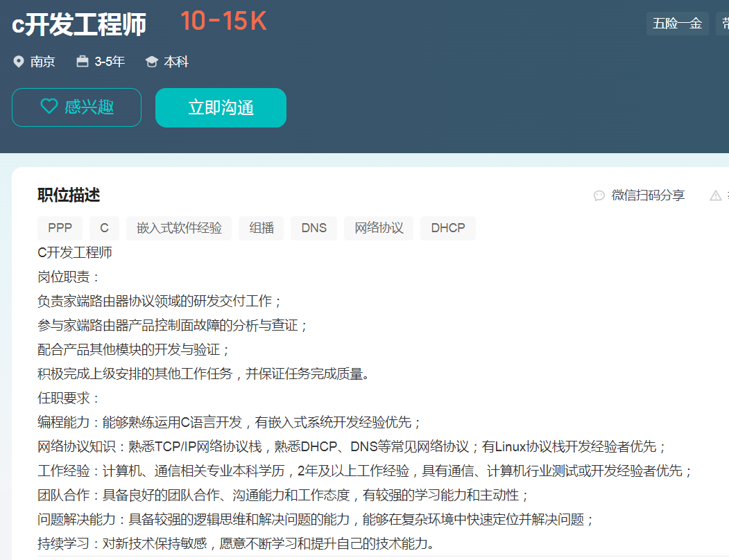729x560 pixels.
Task: Click the c开发工程师 job title heading
Action: click(x=79, y=25)
